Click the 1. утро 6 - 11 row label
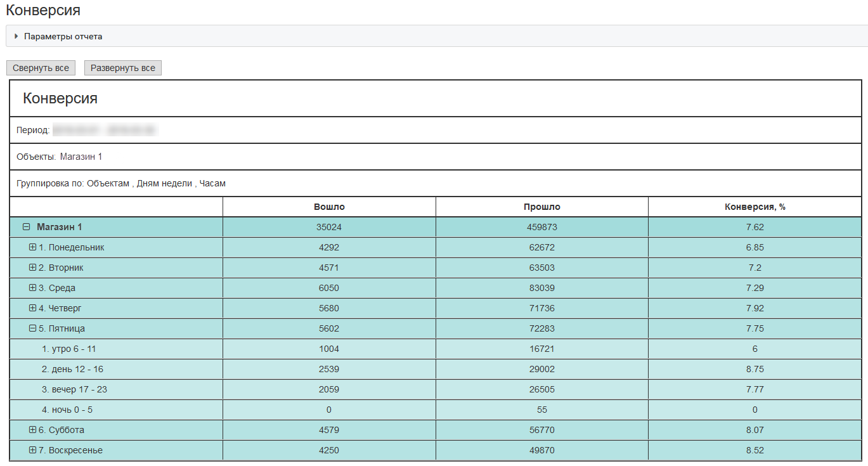868x466 pixels. tap(69, 349)
